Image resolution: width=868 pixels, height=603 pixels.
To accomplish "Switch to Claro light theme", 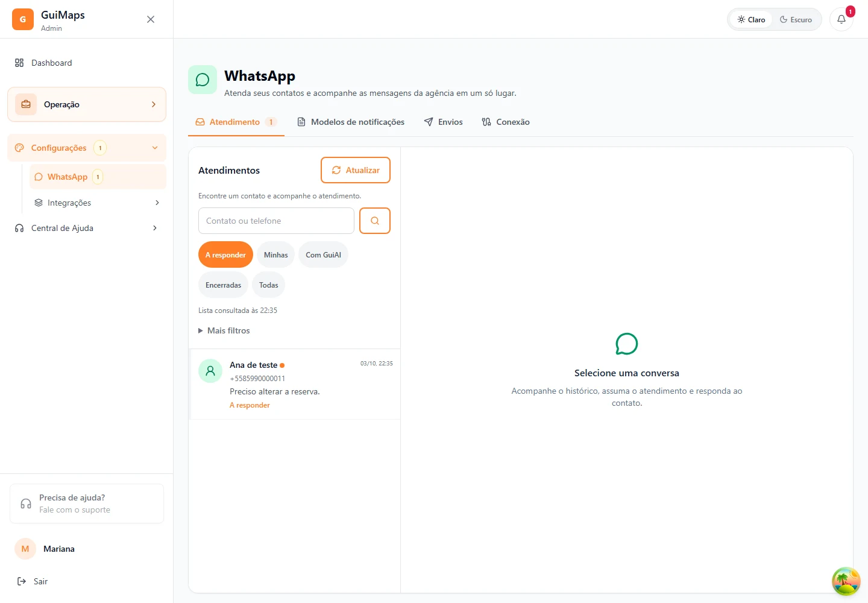I will tap(751, 19).
